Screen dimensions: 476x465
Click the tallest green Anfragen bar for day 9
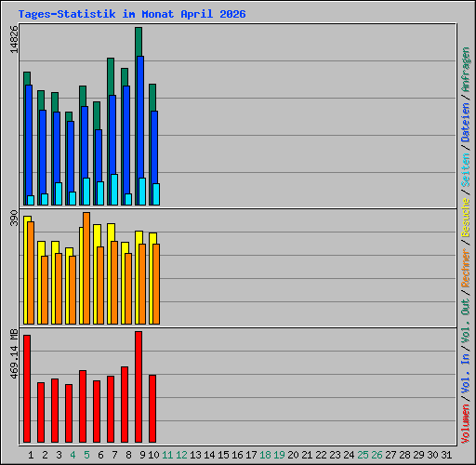[x=139, y=42]
